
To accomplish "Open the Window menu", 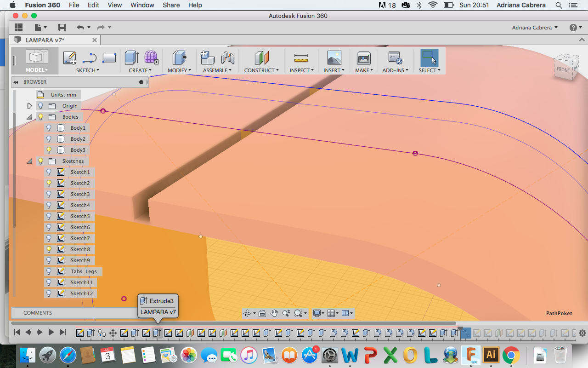I will click(x=142, y=5).
